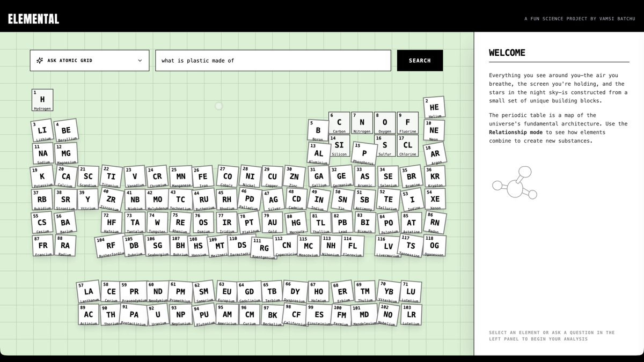Screen dimensions: 644x362
Task: Select the Sodium element tile
Action: (43, 154)
